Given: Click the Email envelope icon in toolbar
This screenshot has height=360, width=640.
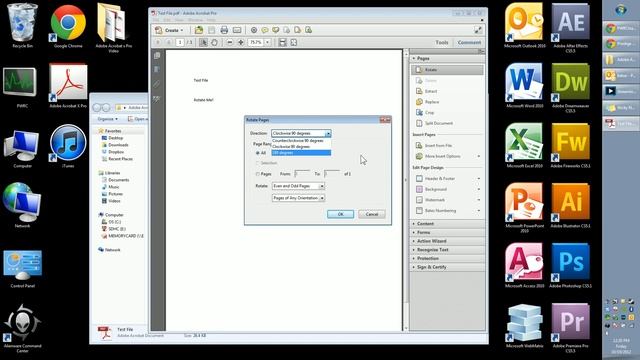Looking at the screenshot, I should click(237, 30).
